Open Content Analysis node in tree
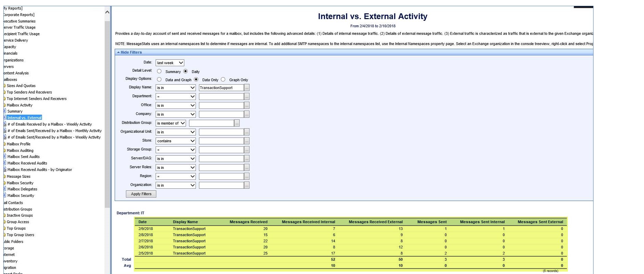This screenshot has width=644, height=274. pos(16,73)
